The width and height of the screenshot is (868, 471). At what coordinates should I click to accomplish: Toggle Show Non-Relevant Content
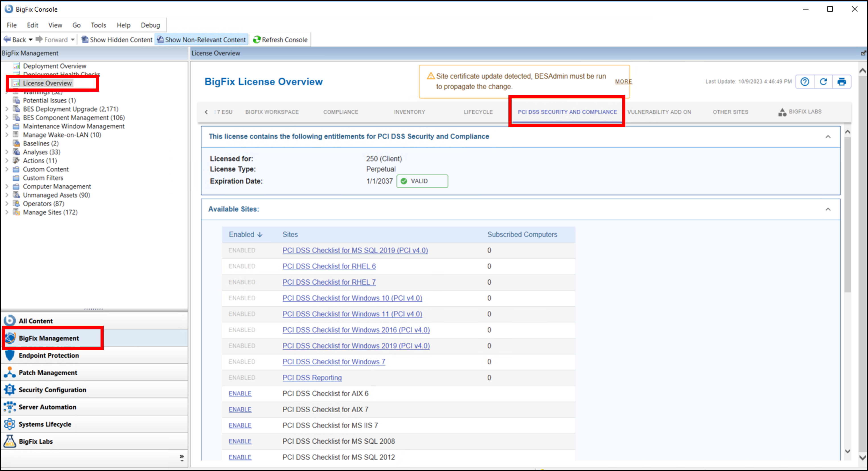click(202, 40)
